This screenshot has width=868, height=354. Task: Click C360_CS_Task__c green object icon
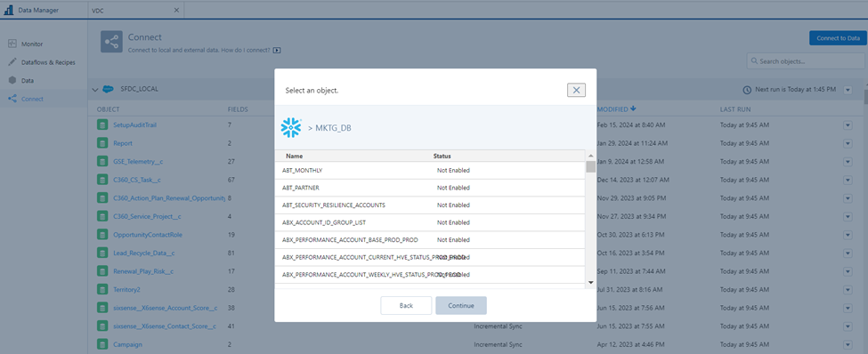pos(101,180)
